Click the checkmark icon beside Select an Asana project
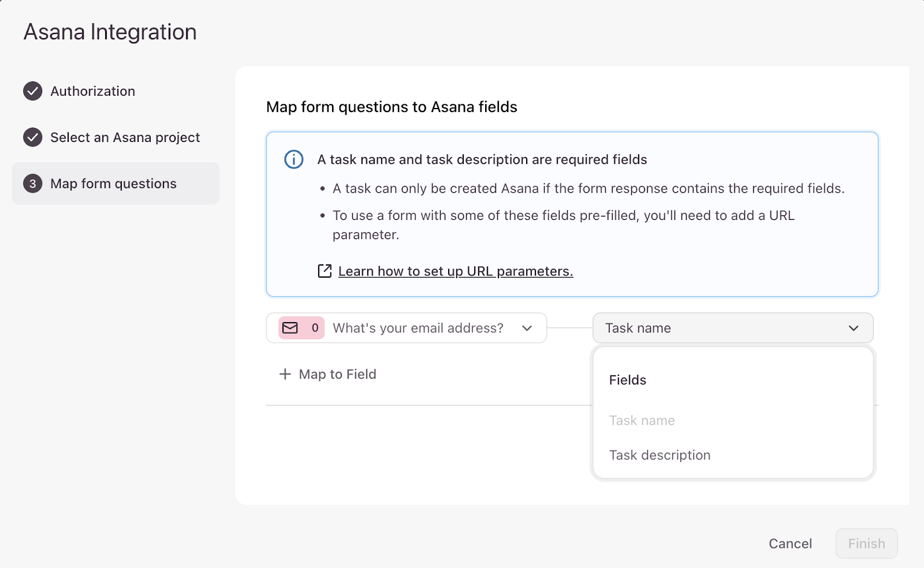The height and width of the screenshot is (568, 924). coord(33,137)
